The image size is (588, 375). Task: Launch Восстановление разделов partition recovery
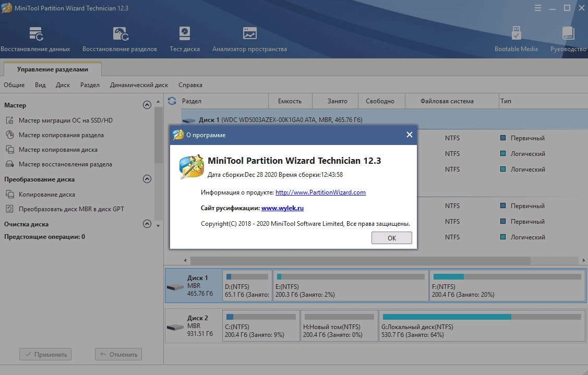click(x=119, y=39)
